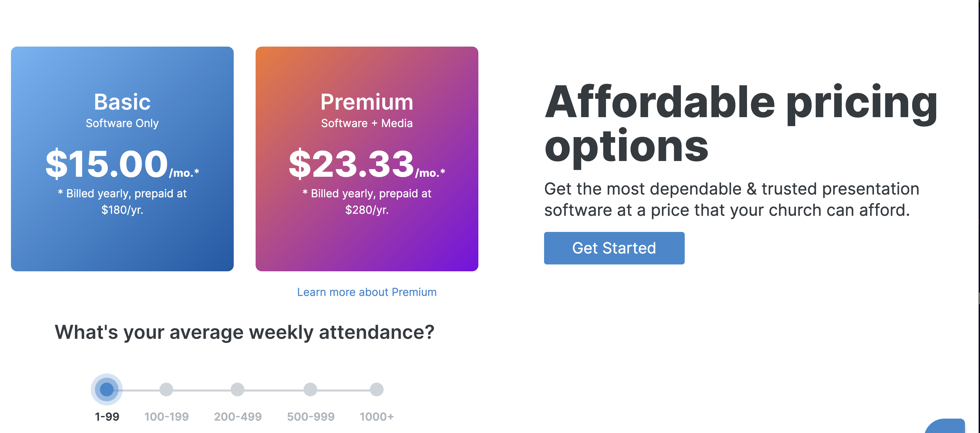Open the Learn more about Premium link
This screenshot has height=433, width=980.
(367, 292)
